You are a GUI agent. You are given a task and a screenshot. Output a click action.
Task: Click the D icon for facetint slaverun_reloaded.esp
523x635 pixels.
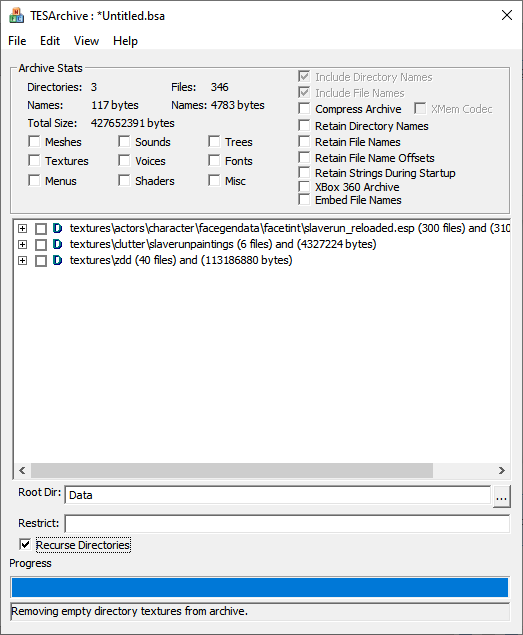tap(58, 228)
